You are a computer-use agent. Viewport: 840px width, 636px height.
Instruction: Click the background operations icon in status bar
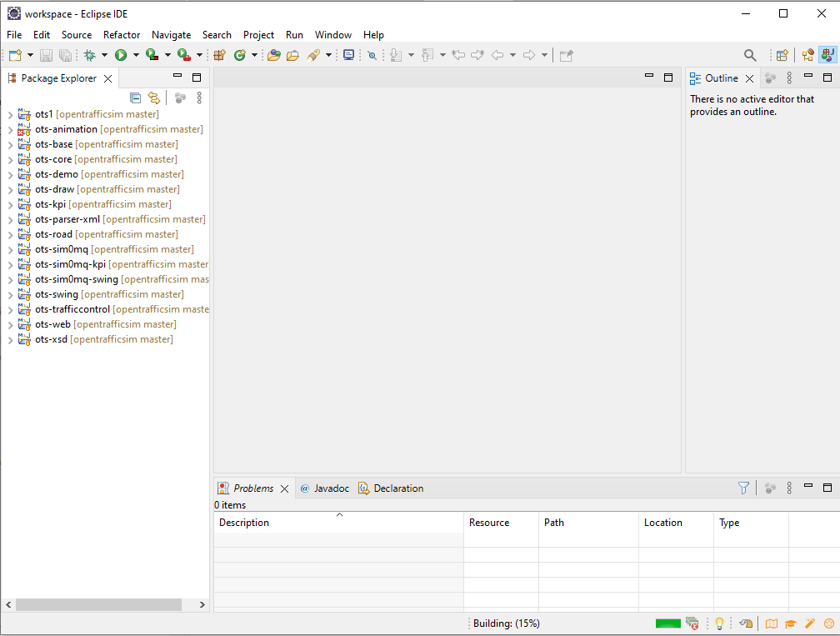[692, 623]
